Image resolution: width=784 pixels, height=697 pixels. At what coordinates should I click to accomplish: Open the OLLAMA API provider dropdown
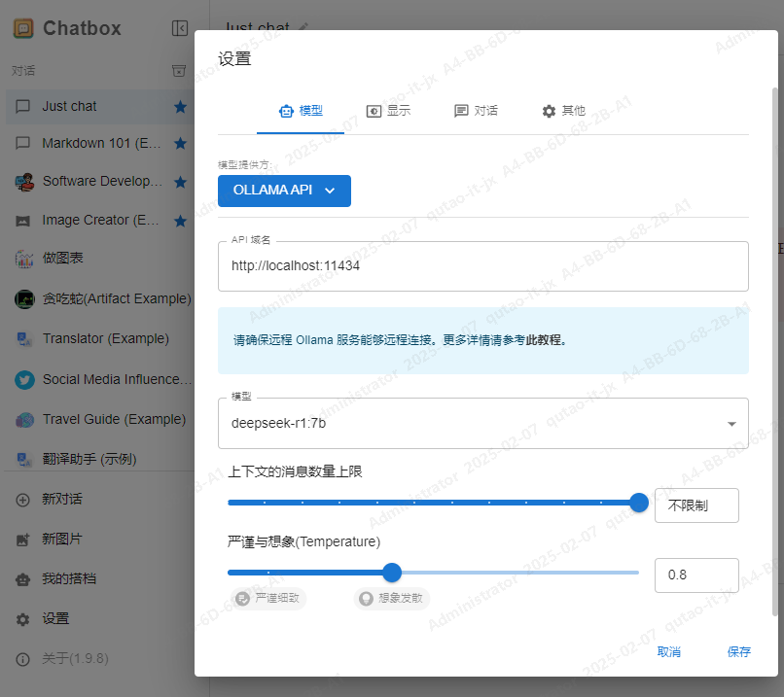284,191
